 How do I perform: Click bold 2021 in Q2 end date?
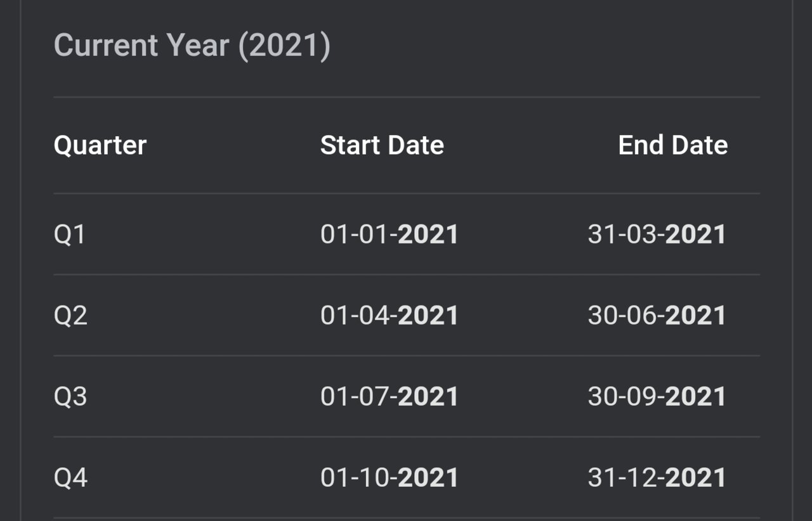tap(696, 316)
